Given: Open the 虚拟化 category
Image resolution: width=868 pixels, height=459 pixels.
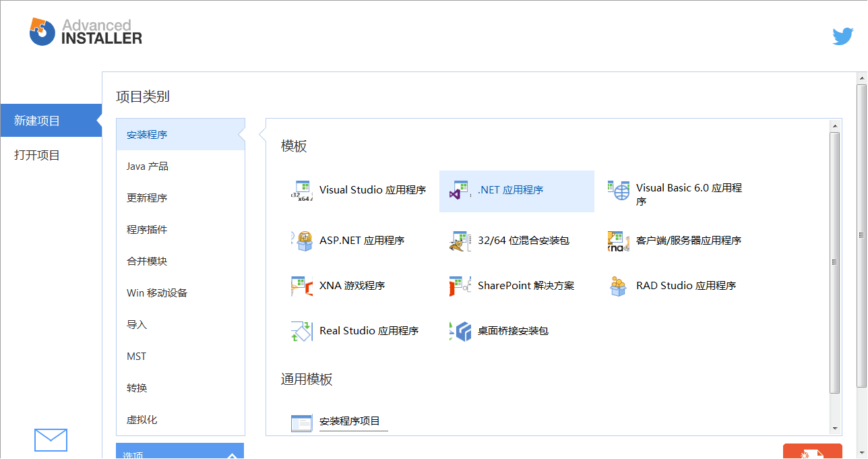Looking at the screenshot, I should (181, 420).
